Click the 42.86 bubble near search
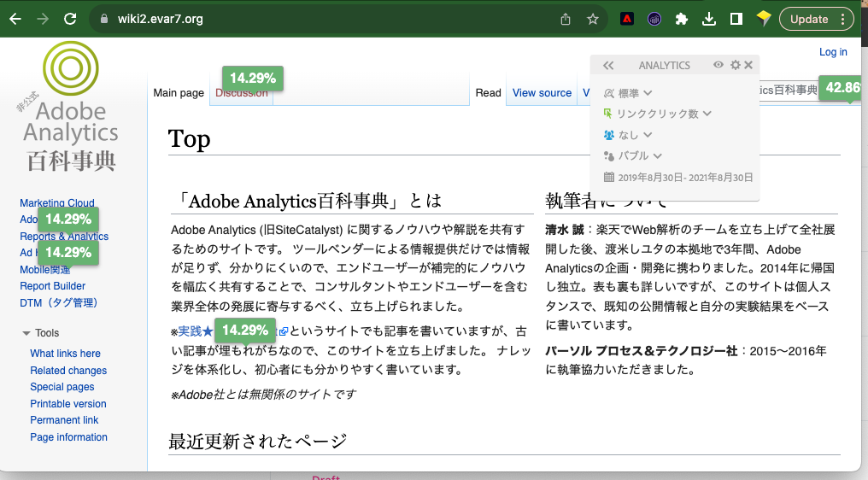This screenshot has width=868, height=480. click(x=842, y=87)
